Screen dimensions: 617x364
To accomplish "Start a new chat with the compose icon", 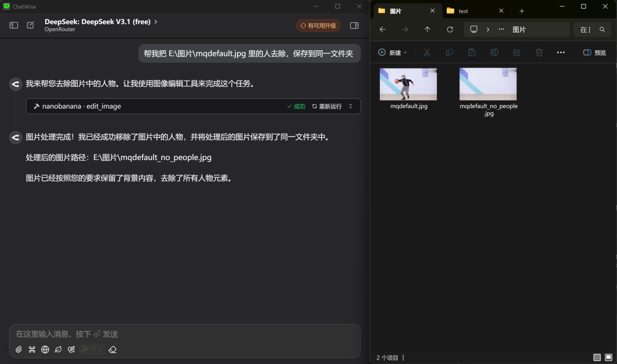I will point(31,25).
